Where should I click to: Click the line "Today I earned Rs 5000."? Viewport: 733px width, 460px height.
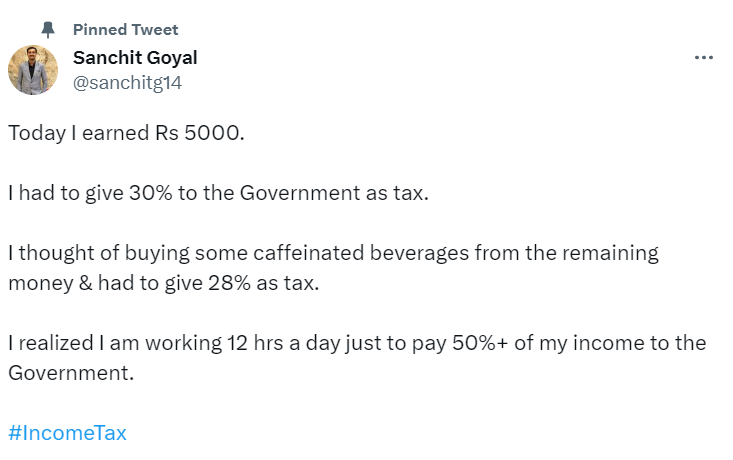pyautogui.click(x=126, y=133)
